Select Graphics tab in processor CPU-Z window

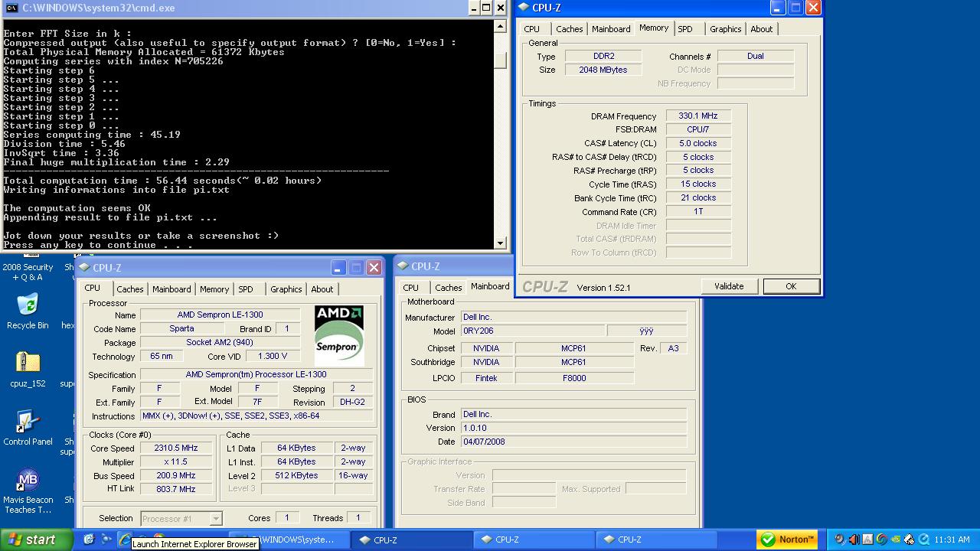tap(286, 289)
